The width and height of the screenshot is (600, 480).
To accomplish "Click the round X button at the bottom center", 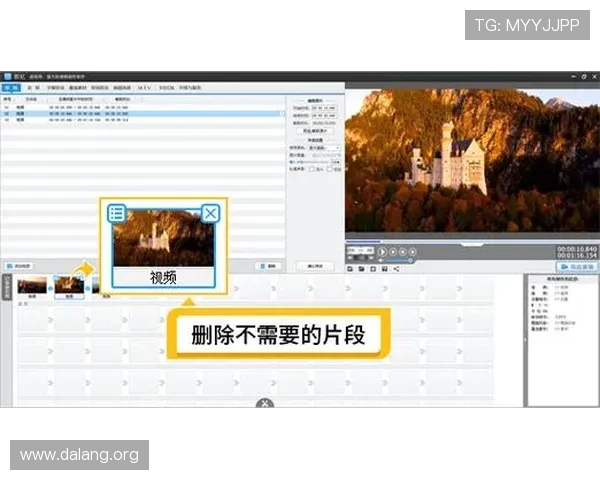I will pos(265,404).
